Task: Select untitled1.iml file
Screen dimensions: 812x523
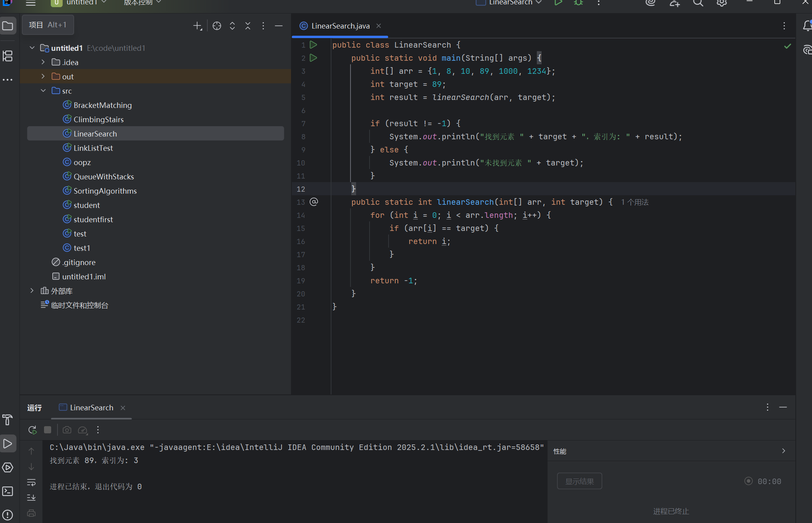Action: tap(84, 277)
